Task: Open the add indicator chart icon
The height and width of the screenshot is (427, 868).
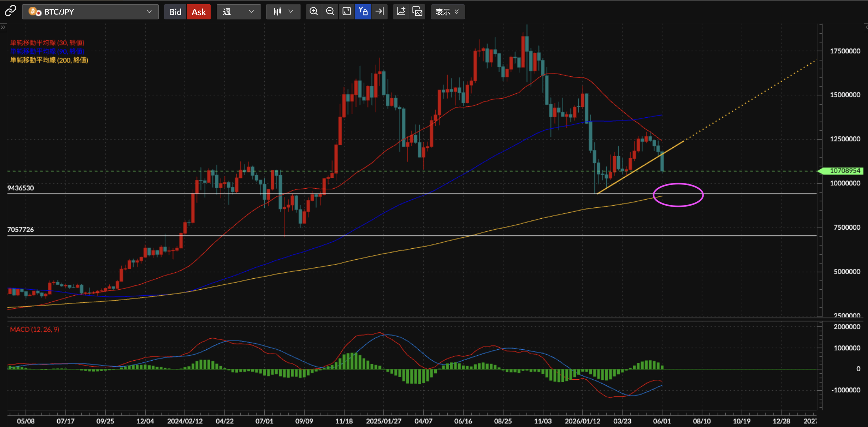Action: [x=401, y=12]
